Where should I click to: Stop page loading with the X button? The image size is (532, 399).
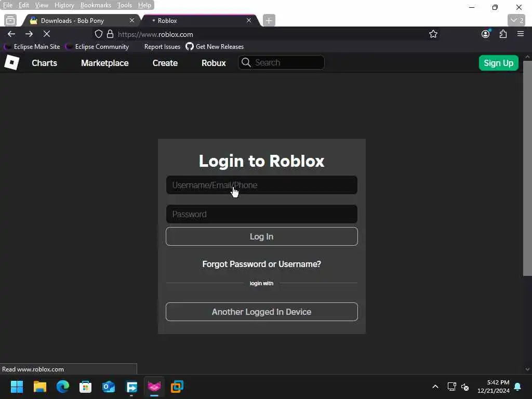[x=47, y=34]
